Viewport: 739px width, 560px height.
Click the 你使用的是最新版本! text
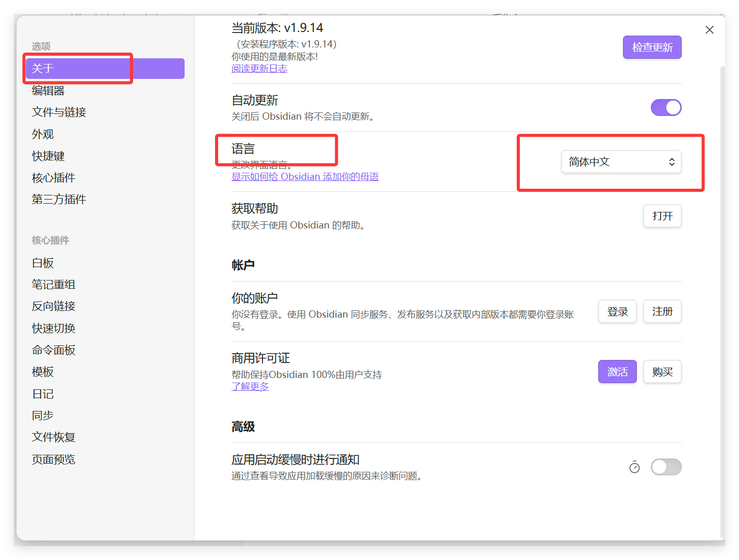[275, 57]
